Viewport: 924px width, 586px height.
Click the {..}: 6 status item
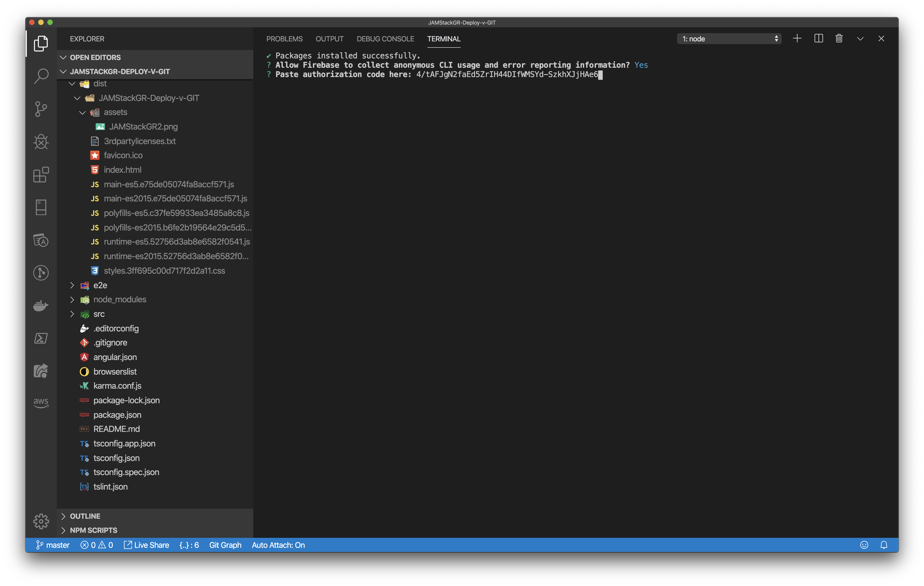click(189, 545)
